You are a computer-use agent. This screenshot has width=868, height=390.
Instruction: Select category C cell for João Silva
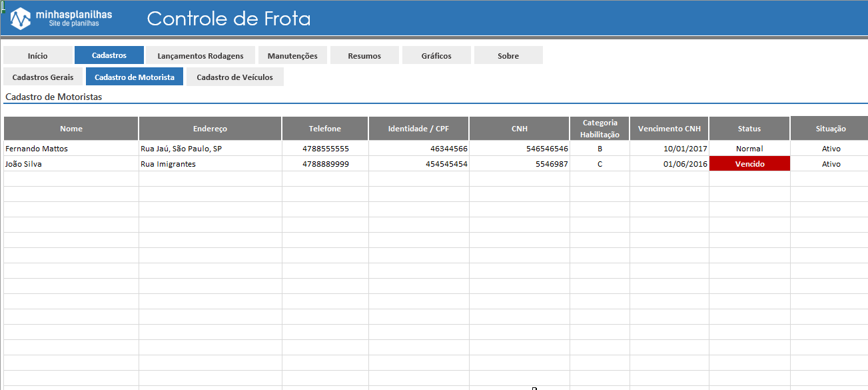tap(600, 163)
